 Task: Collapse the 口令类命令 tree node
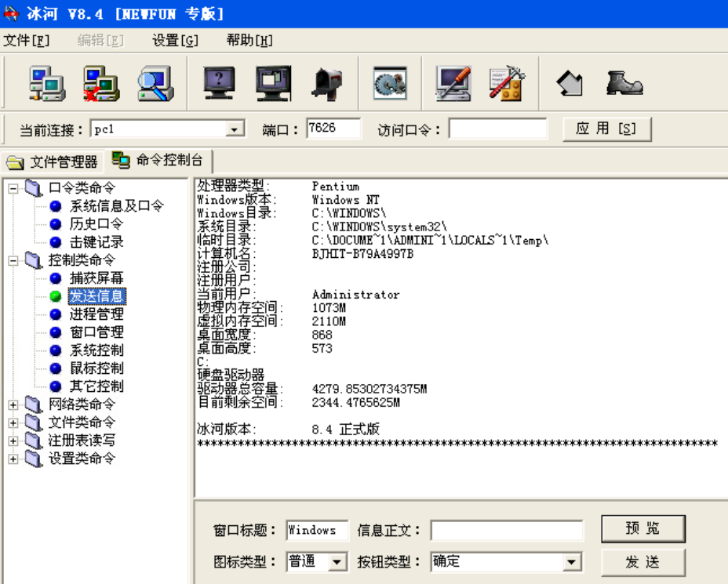pos(13,188)
